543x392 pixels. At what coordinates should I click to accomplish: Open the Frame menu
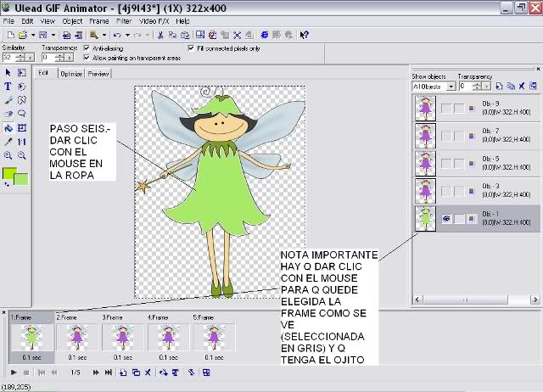tap(99, 21)
